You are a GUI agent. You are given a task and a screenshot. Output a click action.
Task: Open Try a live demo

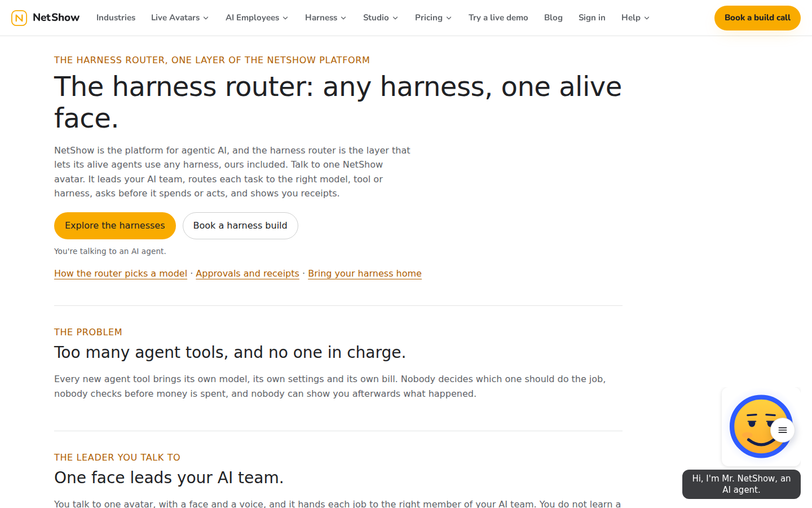point(498,17)
